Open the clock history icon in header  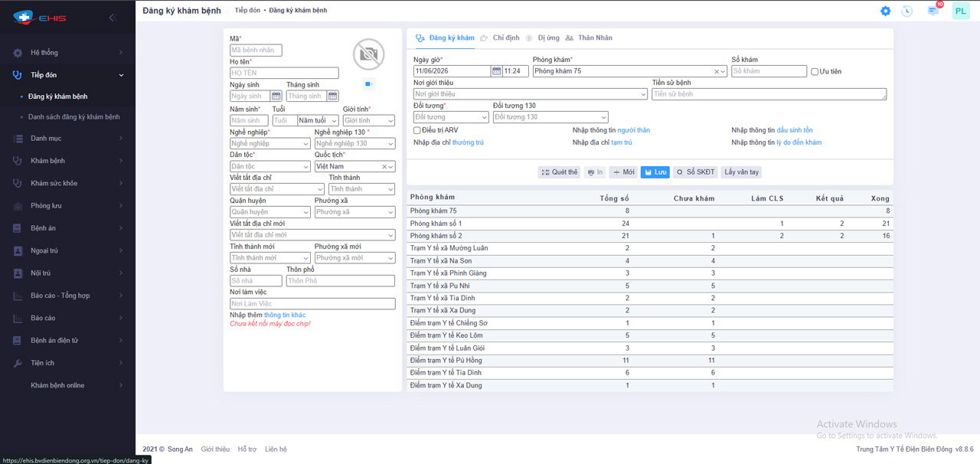point(907,11)
